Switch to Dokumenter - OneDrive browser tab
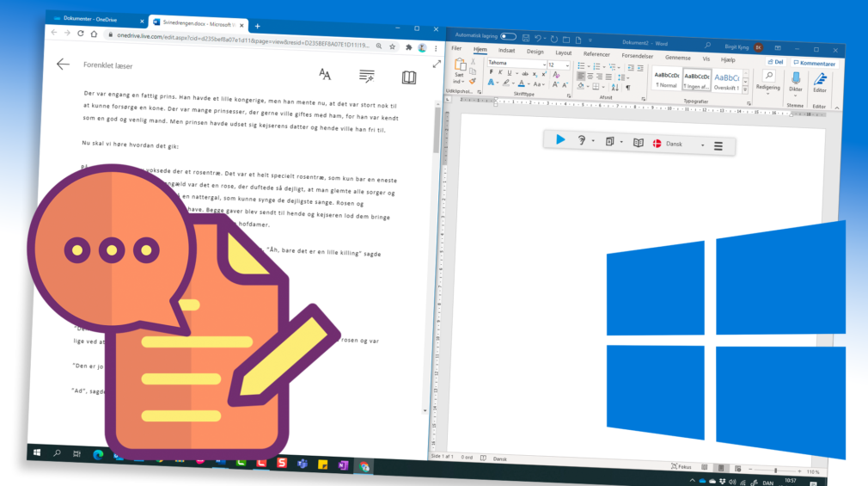868x486 pixels. click(x=97, y=19)
